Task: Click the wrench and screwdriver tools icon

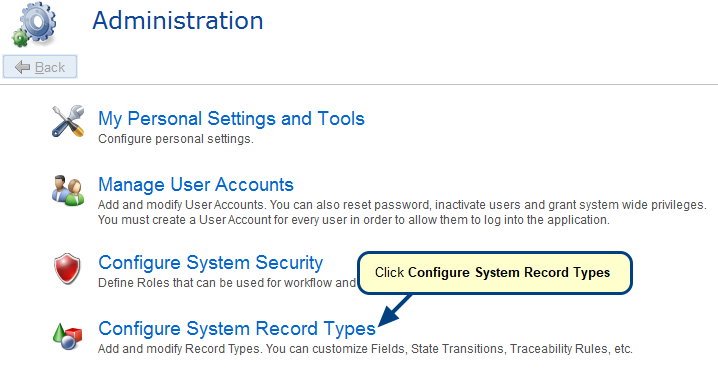Action: coord(68,121)
